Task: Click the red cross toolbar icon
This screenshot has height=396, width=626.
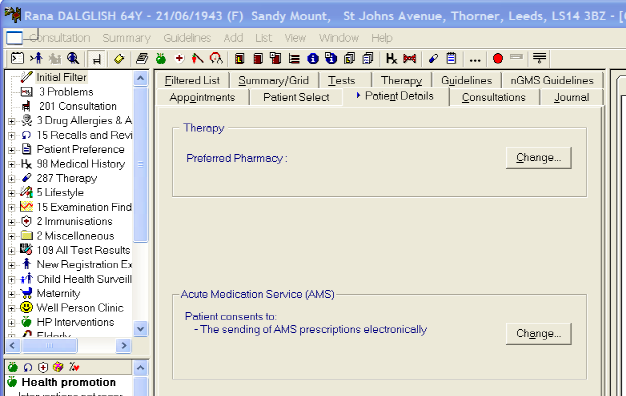Action: 179,59
